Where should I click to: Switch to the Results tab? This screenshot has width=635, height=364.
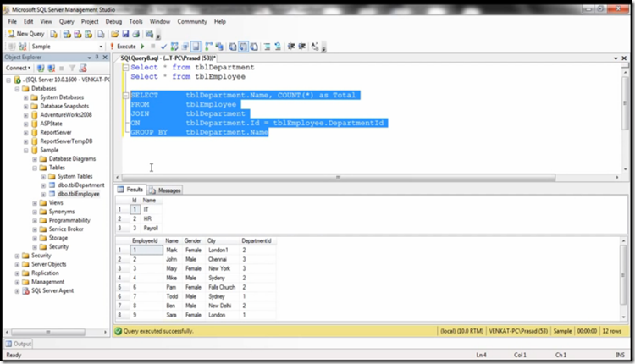point(130,190)
